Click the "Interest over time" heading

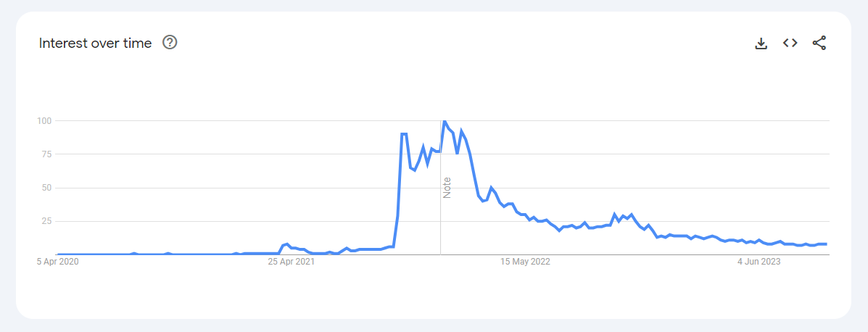click(x=95, y=43)
